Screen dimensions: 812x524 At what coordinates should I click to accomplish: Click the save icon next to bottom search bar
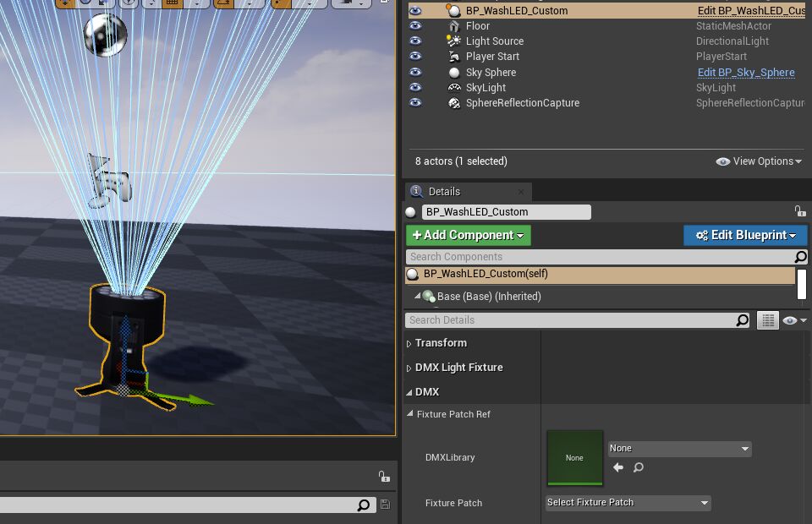click(386, 505)
